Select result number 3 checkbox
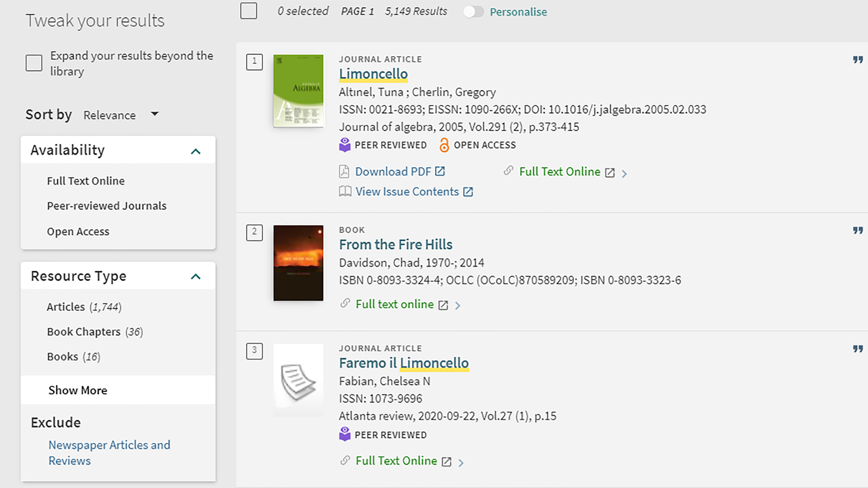The height and width of the screenshot is (488, 868). coord(254,351)
